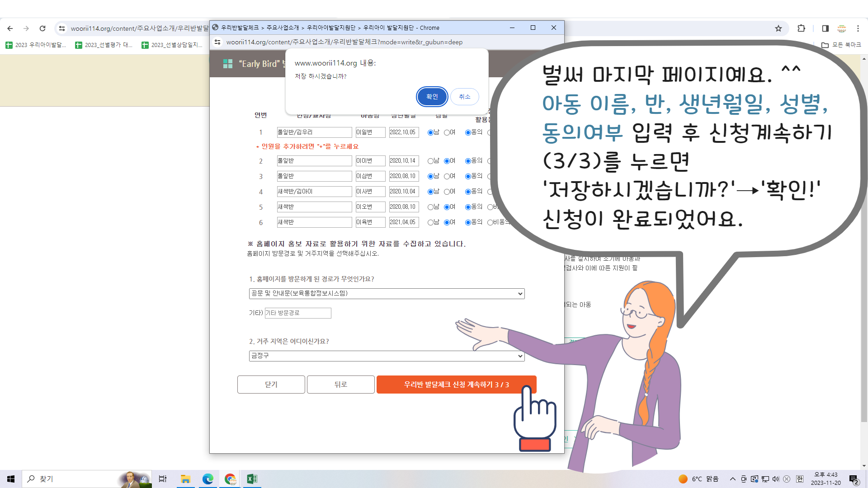The width and height of the screenshot is (868, 488).
Task: Open Chrome three-dot menu
Action: pos(858,28)
